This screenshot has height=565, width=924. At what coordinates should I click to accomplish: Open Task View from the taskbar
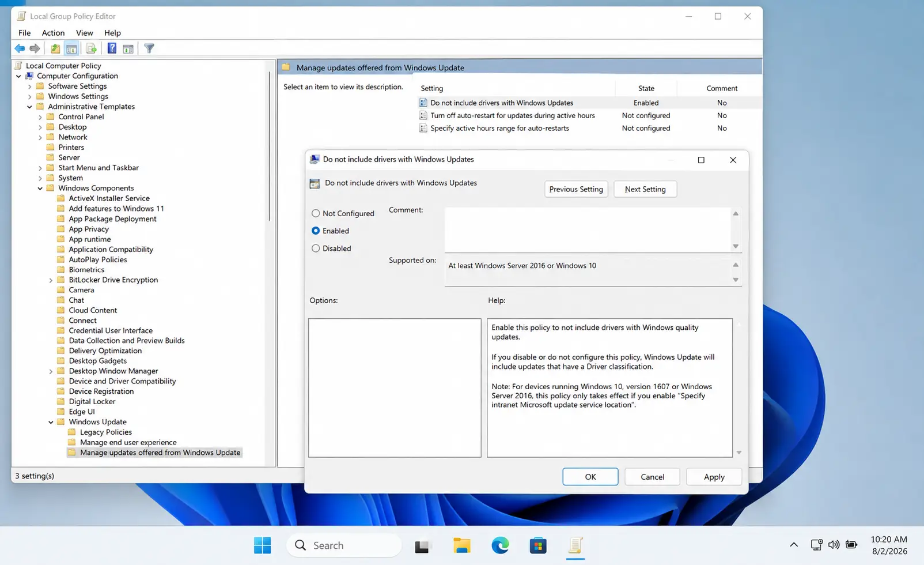coord(422,545)
